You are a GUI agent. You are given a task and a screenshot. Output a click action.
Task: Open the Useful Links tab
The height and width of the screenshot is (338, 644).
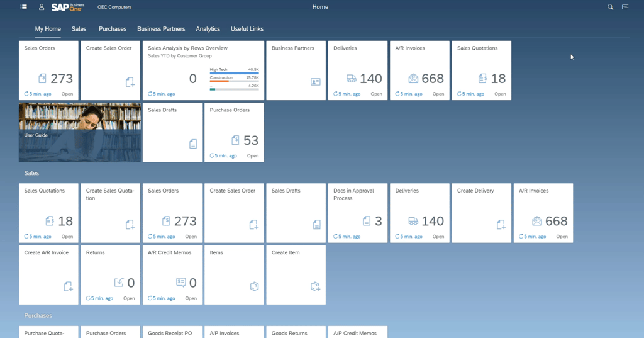pos(247,29)
